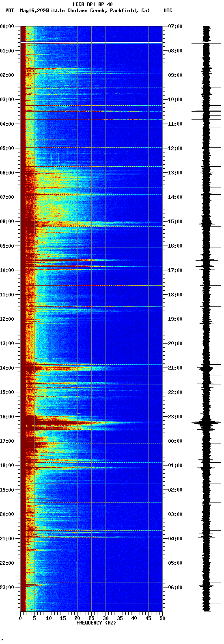
Task: Click '23:00' on the right UTC axis
Action: point(175,417)
